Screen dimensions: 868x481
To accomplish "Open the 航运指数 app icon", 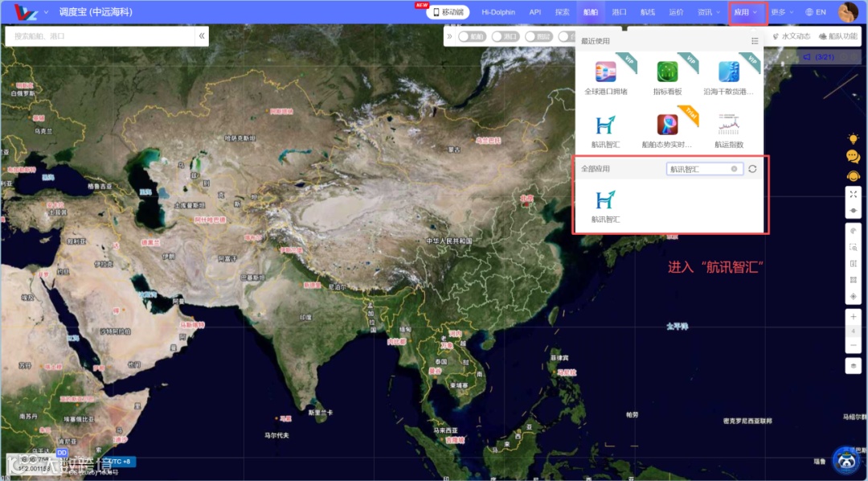I will tap(728, 125).
